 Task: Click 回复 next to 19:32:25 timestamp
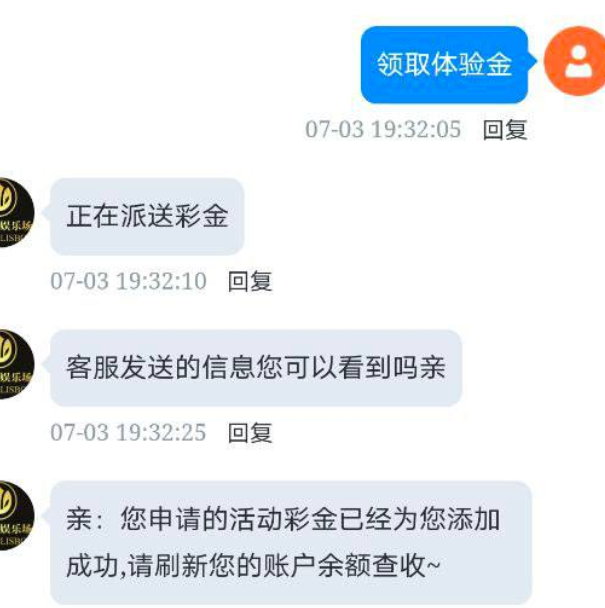click(250, 433)
